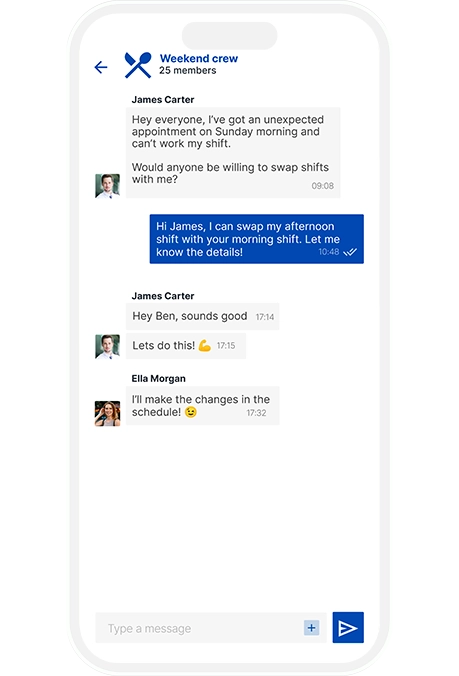The height and width of the screenshot is (676, 459).
Task: View the 25 members list
Action: pyautogui.click(x=187, y=70)
